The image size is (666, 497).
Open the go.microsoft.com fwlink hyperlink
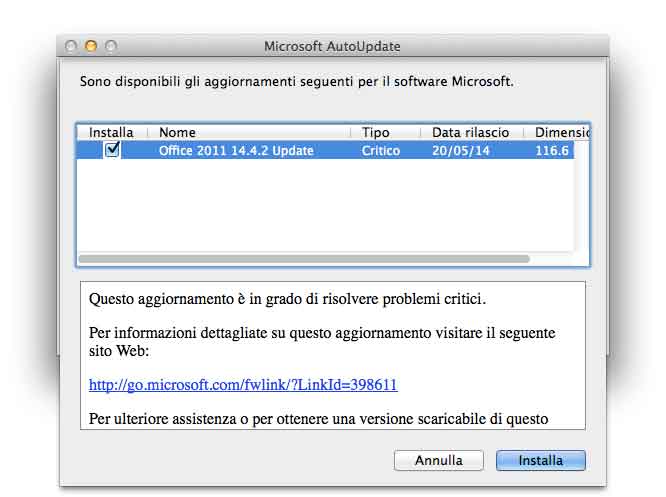pyautogui.click(x=243, y=384)
